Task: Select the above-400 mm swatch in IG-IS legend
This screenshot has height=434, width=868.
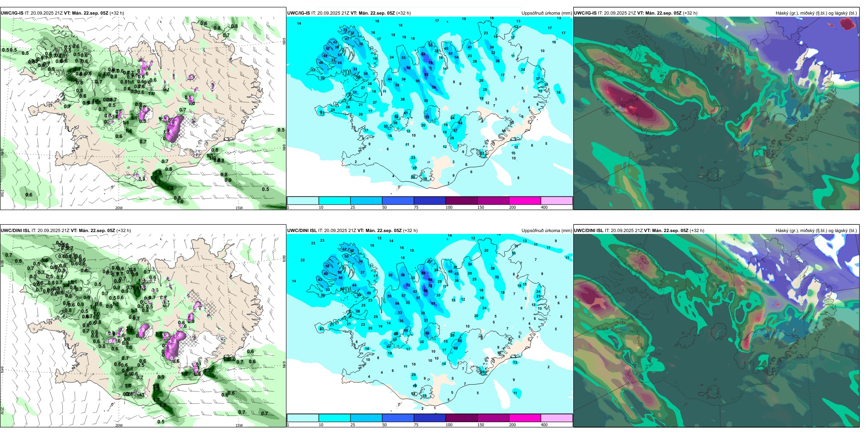Action: click(x=557, y=201)
